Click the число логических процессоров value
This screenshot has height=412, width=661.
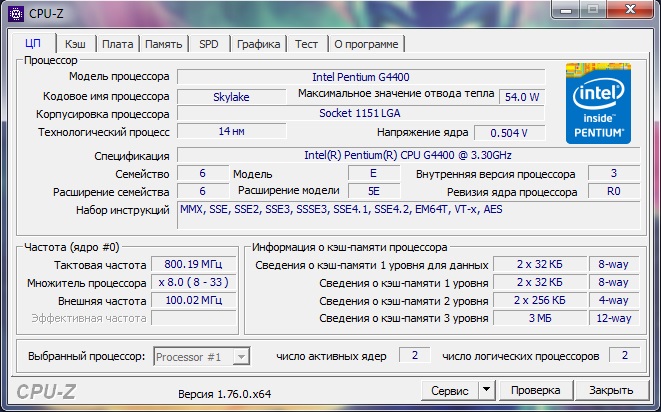pyautogui.click(x=624, y=355)
